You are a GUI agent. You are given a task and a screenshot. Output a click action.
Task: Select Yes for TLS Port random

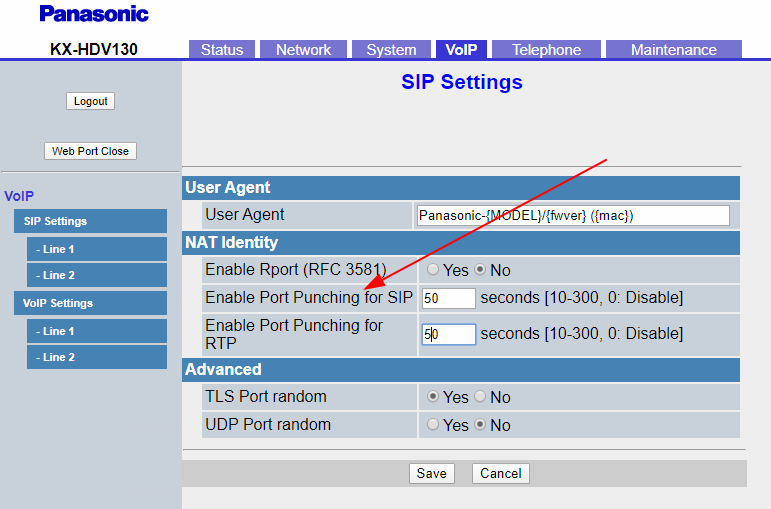point(433,397)
